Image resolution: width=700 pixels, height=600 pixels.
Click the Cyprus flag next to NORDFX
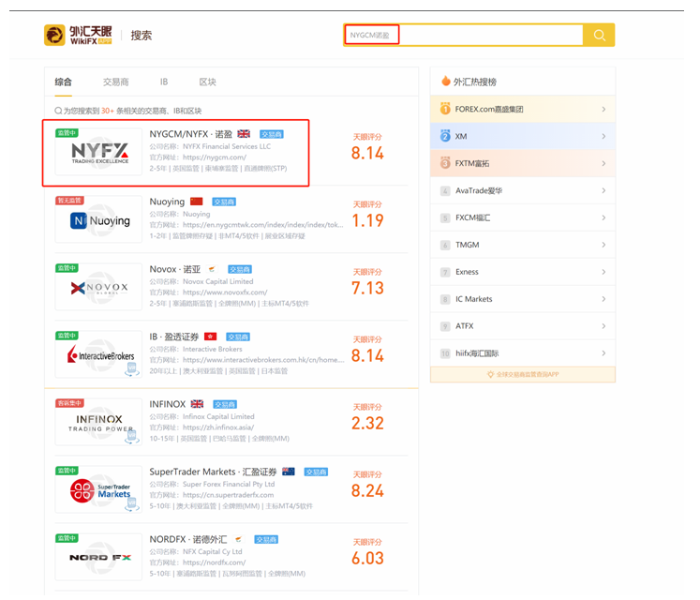pyautogui.click(x=238, y=539)
